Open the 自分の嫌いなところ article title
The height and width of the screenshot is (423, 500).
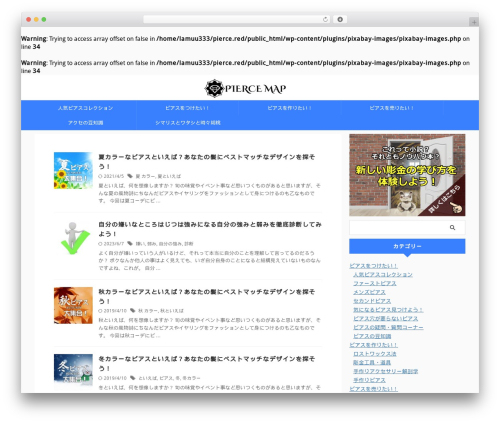pos(210,229)
